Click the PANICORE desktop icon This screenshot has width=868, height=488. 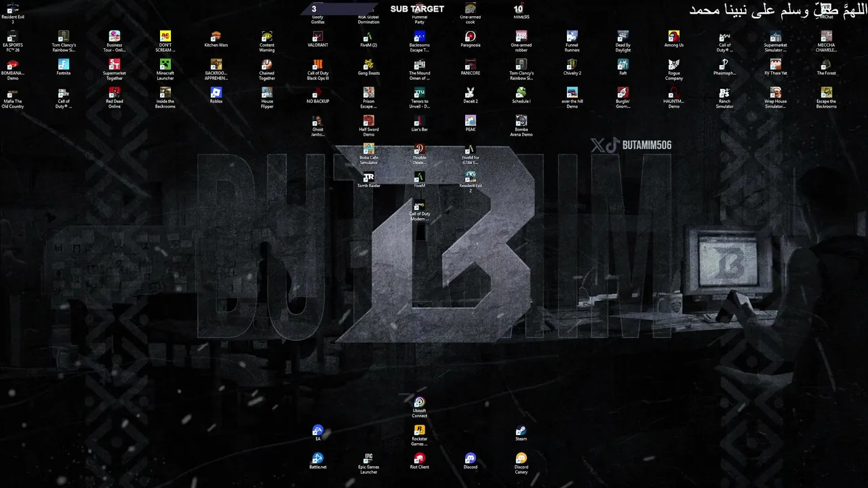(x=471, y=67)
